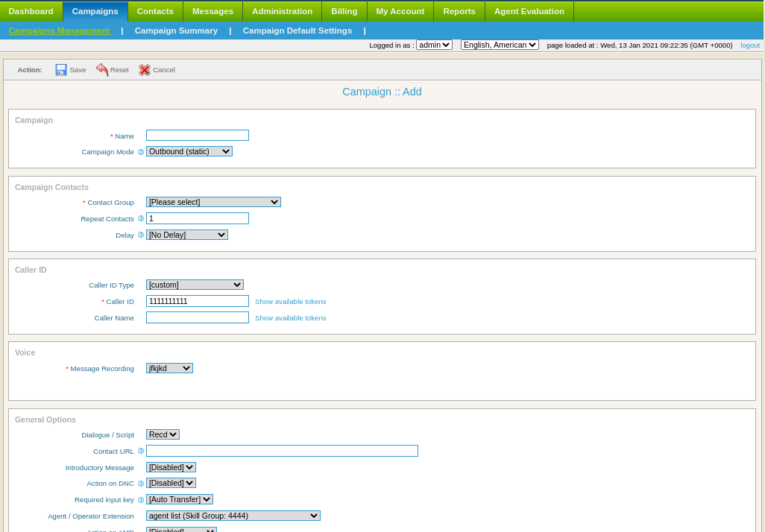This screenshot has height=532, width=765.
Task: Open the Dialogue / Script dropdown
Action: point(163,434)
